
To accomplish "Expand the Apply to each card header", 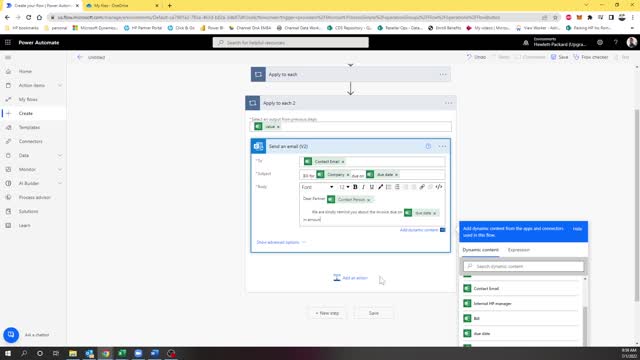I will 351,75.
